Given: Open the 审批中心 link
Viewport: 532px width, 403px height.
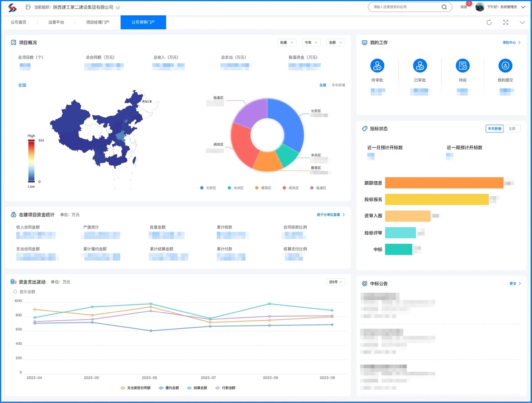Looking at the screenshot, I should click(x=511, y=42).
